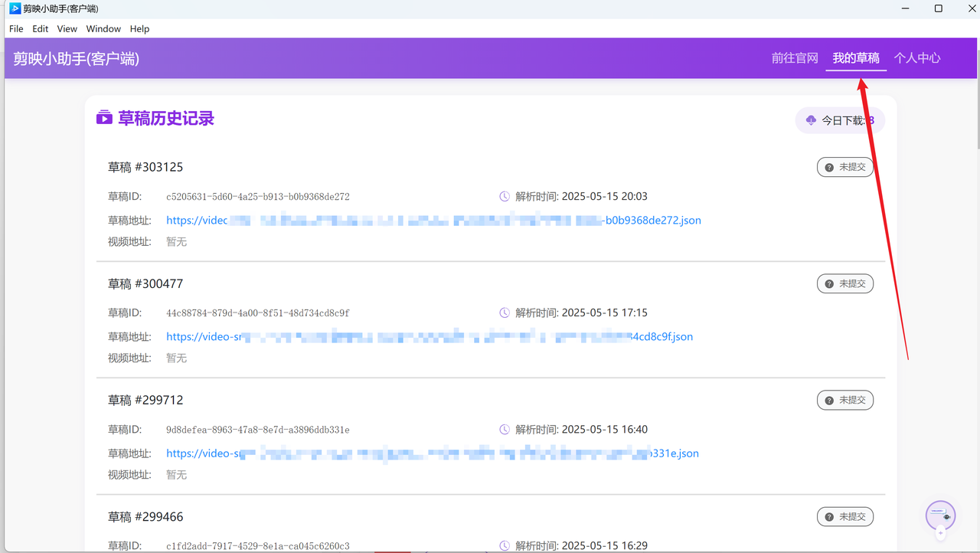Select draft title 草稿 #303125

coord(145,167)
